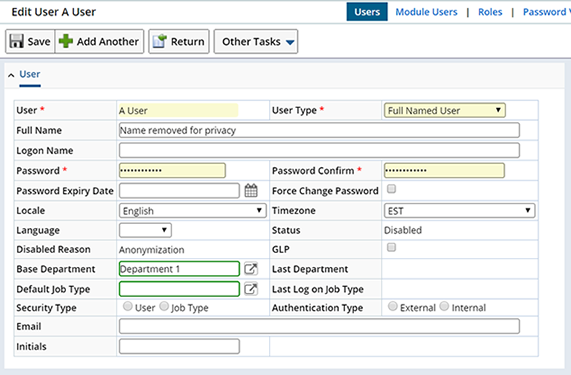The height and width of the screenshot is (375, 571).
Task: Switch to the Users tab
Action: (x=367, y=12)
